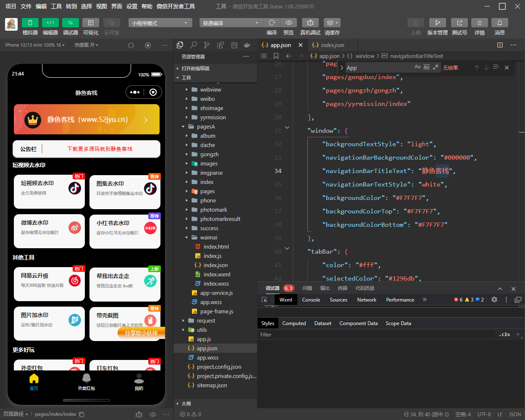Screen dimensions: 525x420
Task: Expand the request folder in the tree
Action: [206, 320]
